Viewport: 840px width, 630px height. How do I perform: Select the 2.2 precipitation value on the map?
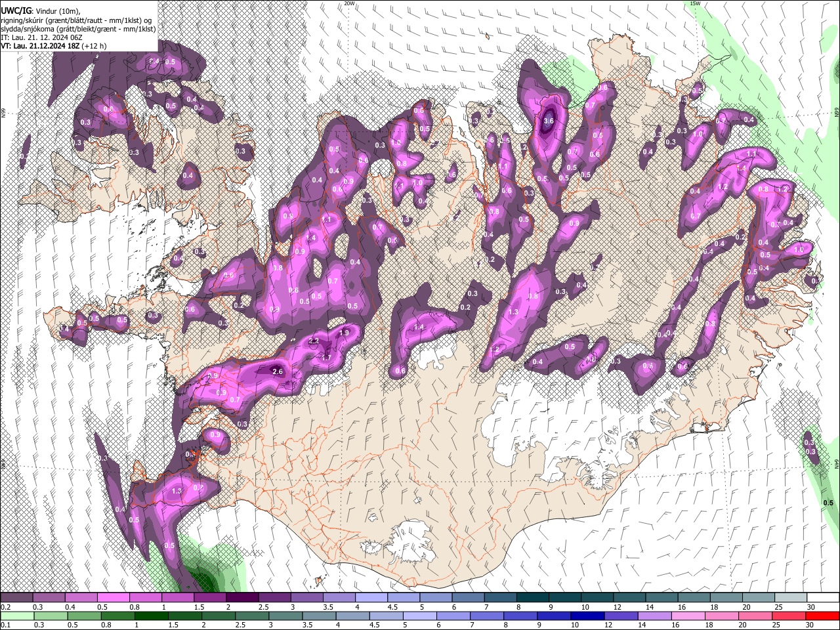[x=314, y=341]
